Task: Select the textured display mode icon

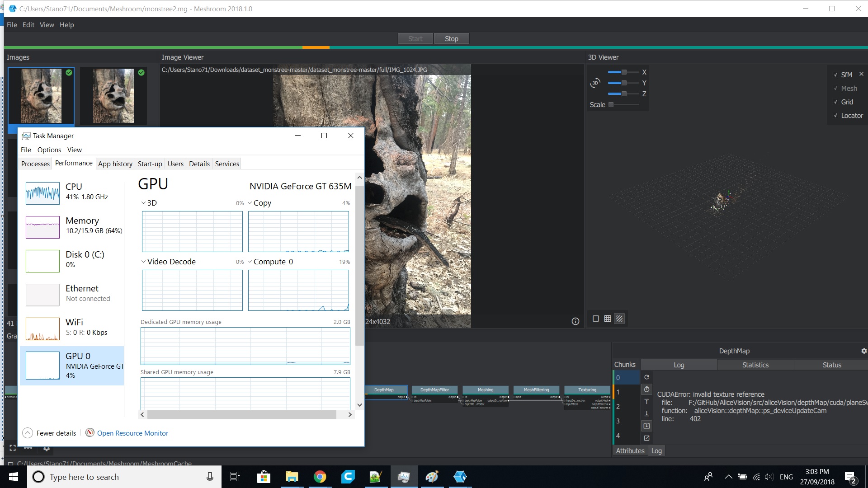Action: [619, 319]
